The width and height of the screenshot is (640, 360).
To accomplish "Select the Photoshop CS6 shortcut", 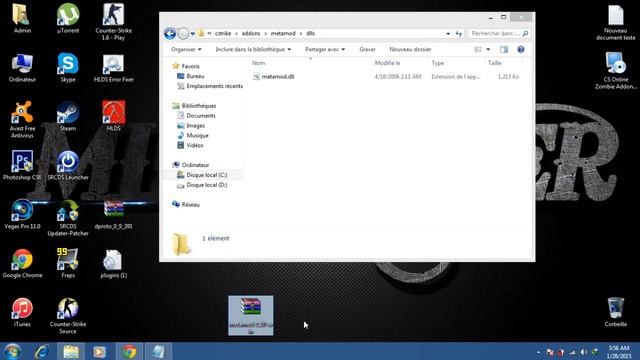I will pyautogui.click(x=22, y=166).
